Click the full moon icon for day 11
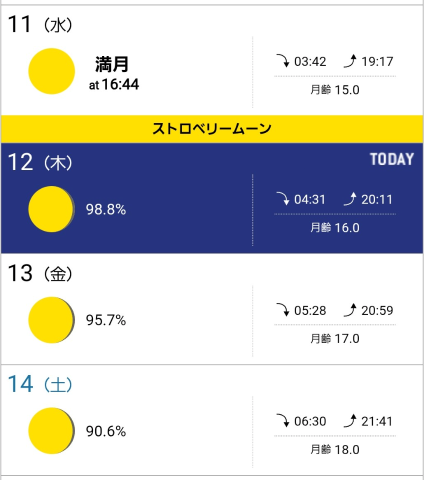This screenshot has height=480, width=424. [x=52, y=71]
